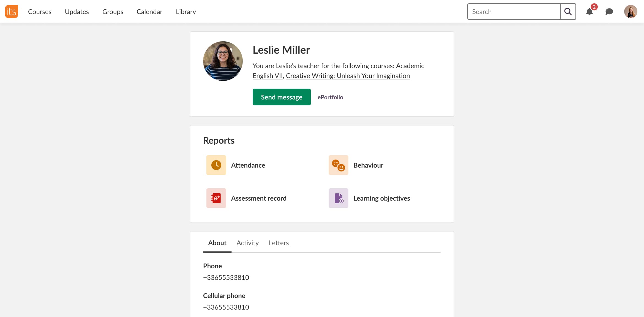Click the search magnifier button

[568, 12]
